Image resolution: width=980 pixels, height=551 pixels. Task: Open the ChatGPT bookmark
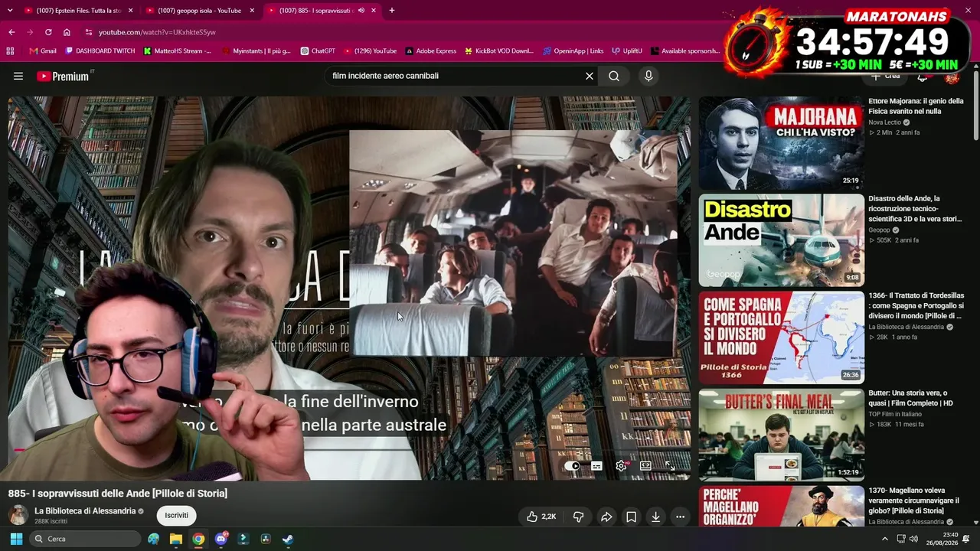(x=318, y=51)
